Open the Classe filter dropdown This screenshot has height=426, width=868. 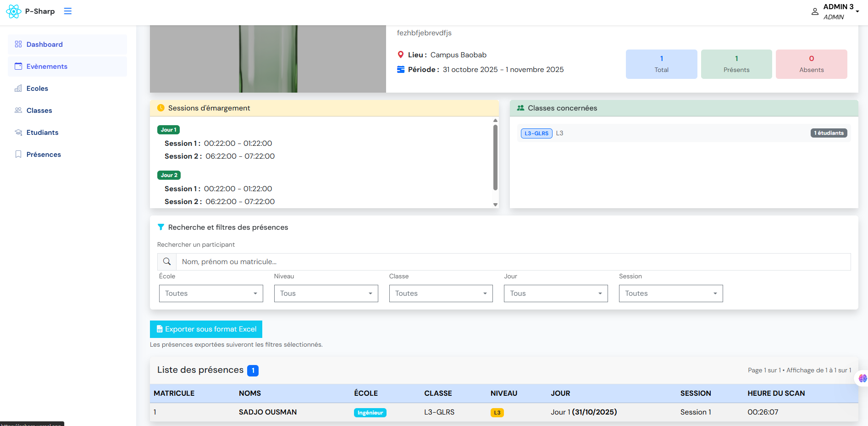click(x=441, y=293)
